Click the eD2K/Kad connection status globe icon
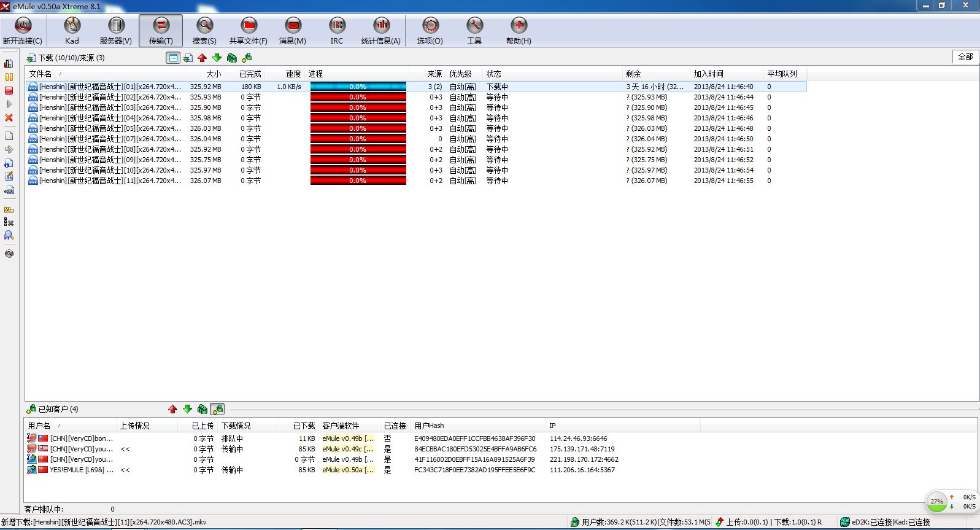Image resolution: width=980 pixels, height=530 pixels. [845, 522]
